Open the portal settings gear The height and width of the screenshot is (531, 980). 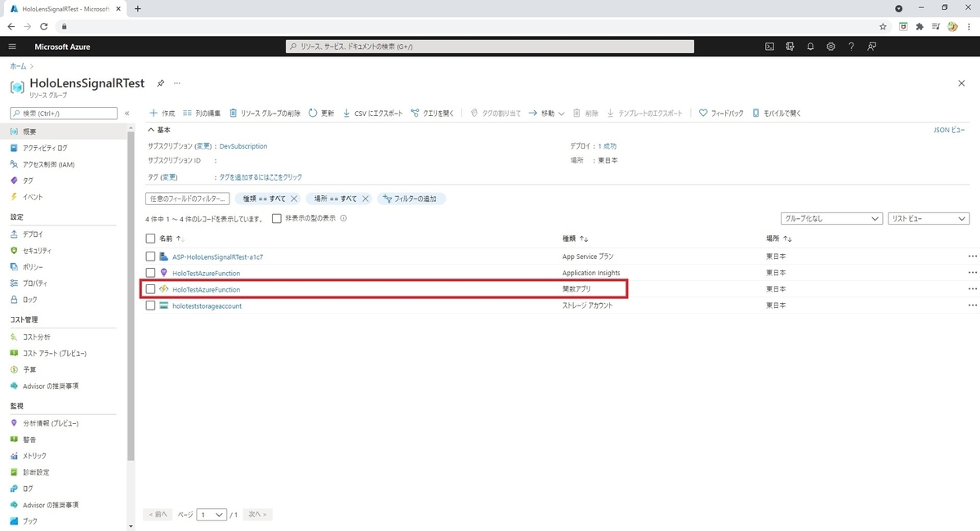pyautogui.click(x=831, y=47)
